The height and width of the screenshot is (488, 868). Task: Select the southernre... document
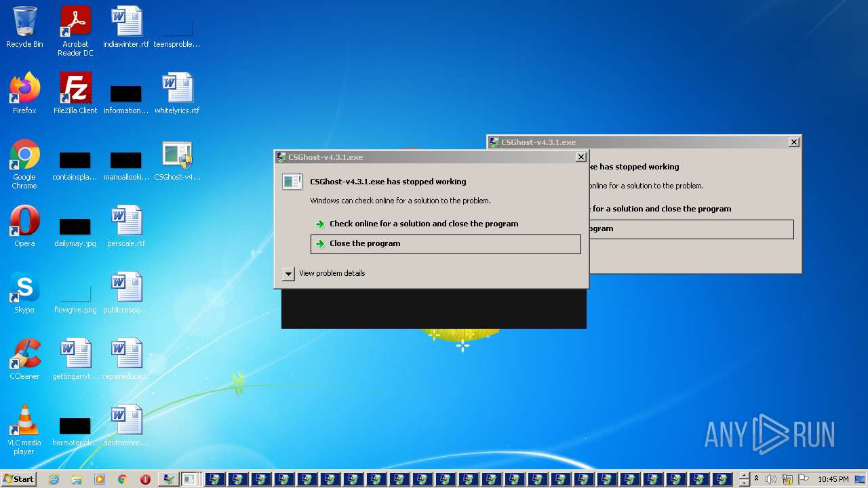(126, 426)
